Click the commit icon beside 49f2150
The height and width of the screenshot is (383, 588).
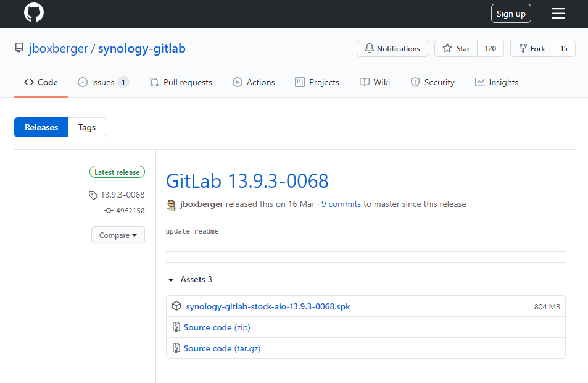coord(109,211)
